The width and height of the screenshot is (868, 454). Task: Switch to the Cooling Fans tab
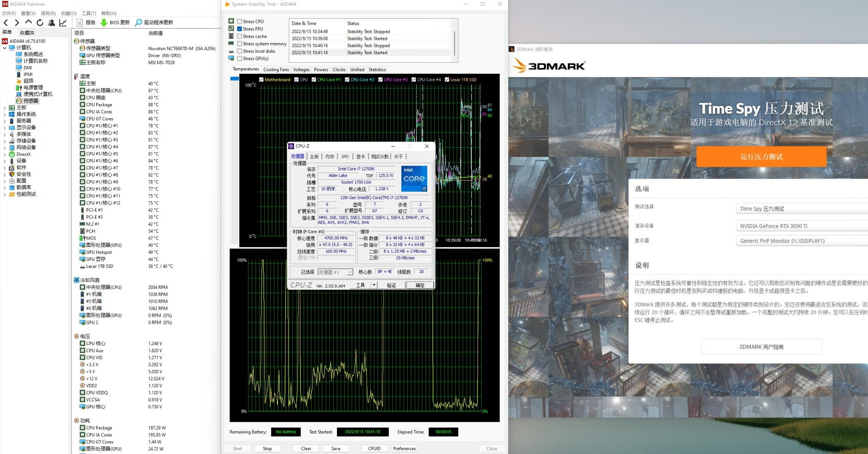276,70
